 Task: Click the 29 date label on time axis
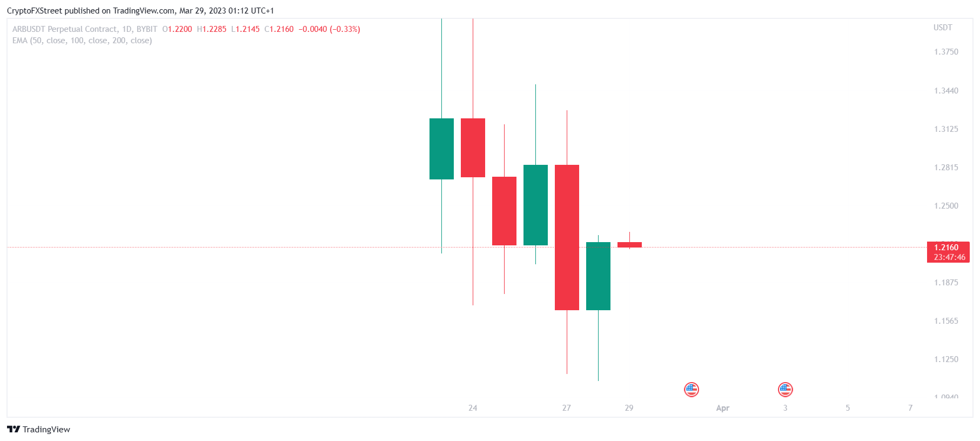coord(629,408)
